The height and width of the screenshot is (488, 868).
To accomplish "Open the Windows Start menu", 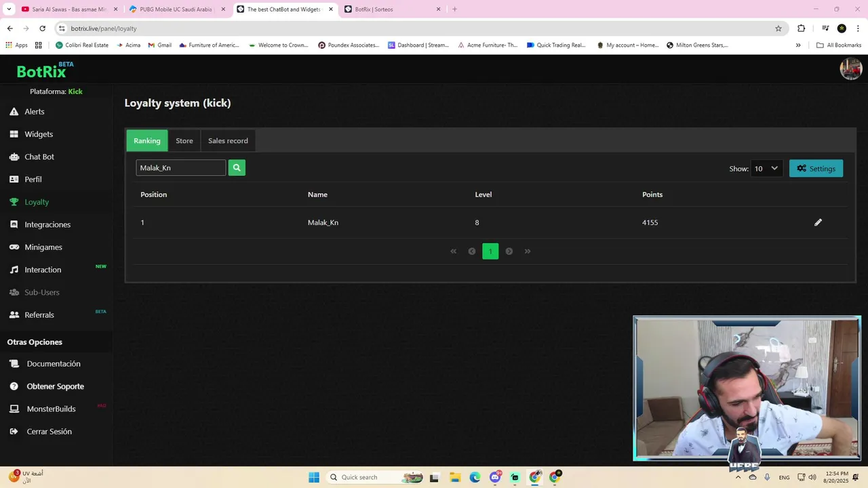I will [x=314, y=477].
